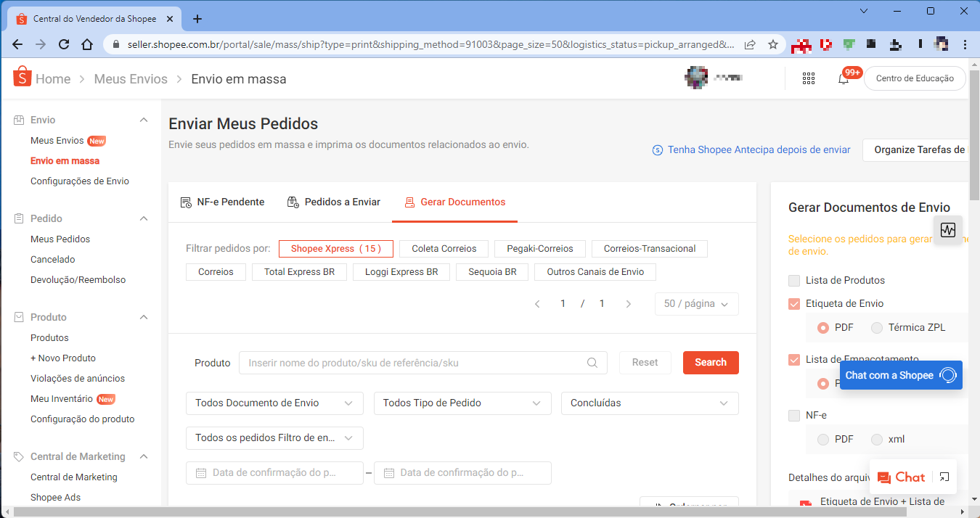View site information via the address bar icon
The height and width of the screenshot is (518, 980).
click(x=115, y=44)
